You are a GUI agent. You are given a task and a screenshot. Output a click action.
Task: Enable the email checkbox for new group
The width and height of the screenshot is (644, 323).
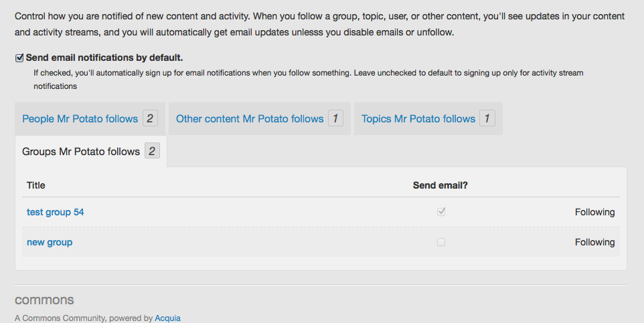pyautogui.click(x=441, y=242)
